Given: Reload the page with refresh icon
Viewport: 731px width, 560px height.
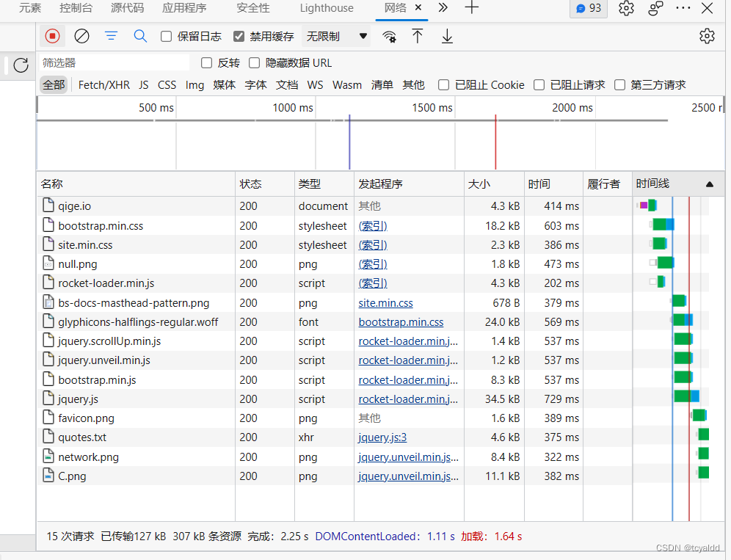Looking at the screenshot, I should [21, 65].
